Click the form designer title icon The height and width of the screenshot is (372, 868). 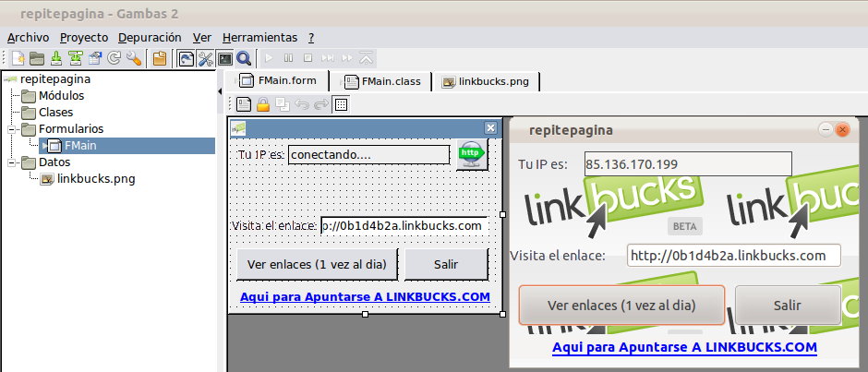[x=238, y=128]
